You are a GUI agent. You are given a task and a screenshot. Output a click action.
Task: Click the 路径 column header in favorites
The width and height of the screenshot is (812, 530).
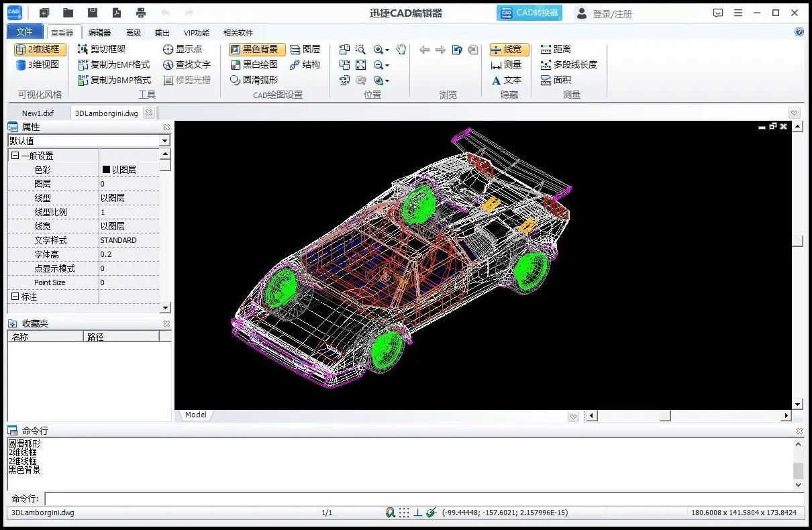tap(121, 337)
